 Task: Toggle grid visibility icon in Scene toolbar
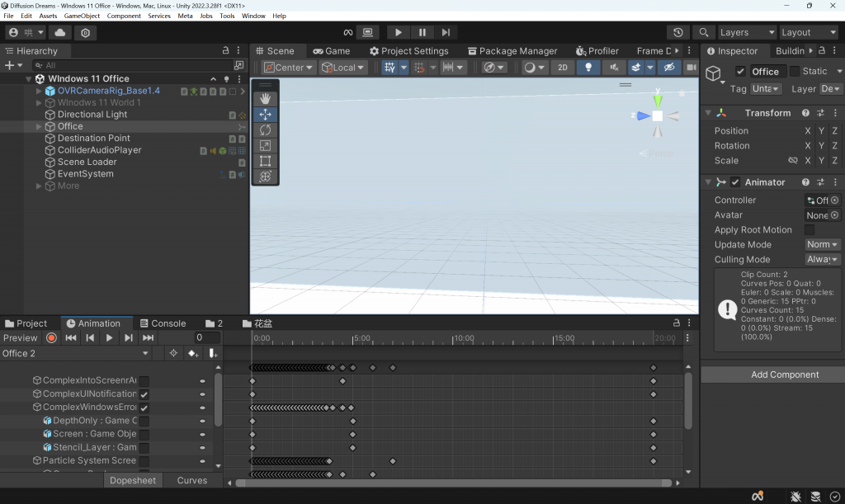tap(389, 68)
